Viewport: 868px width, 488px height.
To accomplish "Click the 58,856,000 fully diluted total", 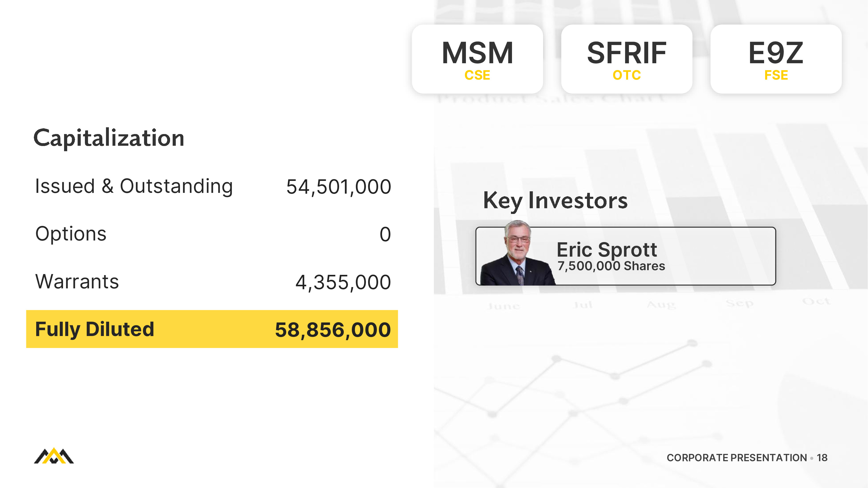I will (x=333, y=330).
